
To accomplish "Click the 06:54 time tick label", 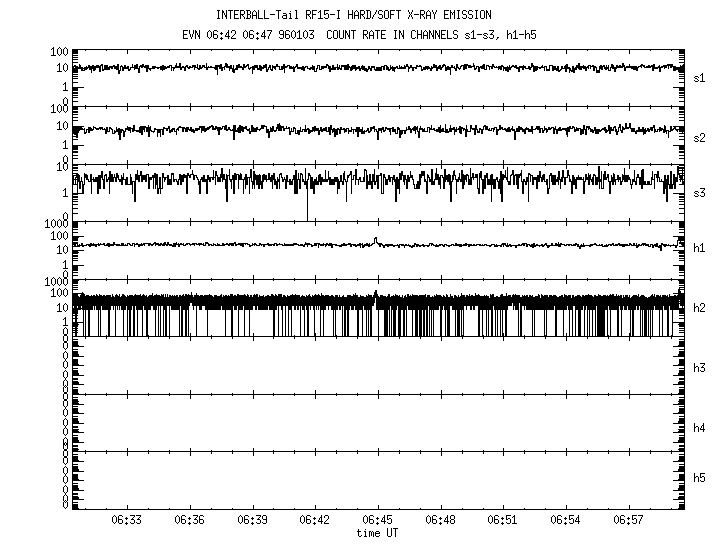I will [x=566, y=521].
